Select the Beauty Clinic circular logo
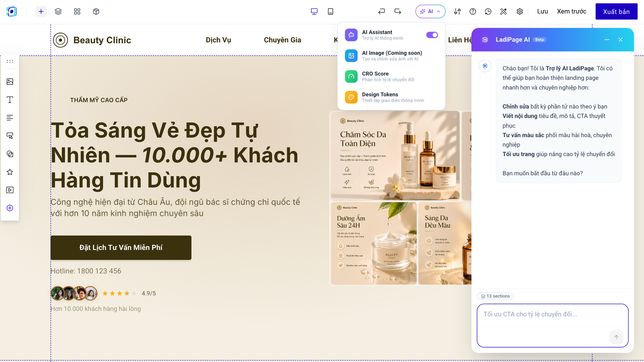The image size is (644, 362). [60, 40]
